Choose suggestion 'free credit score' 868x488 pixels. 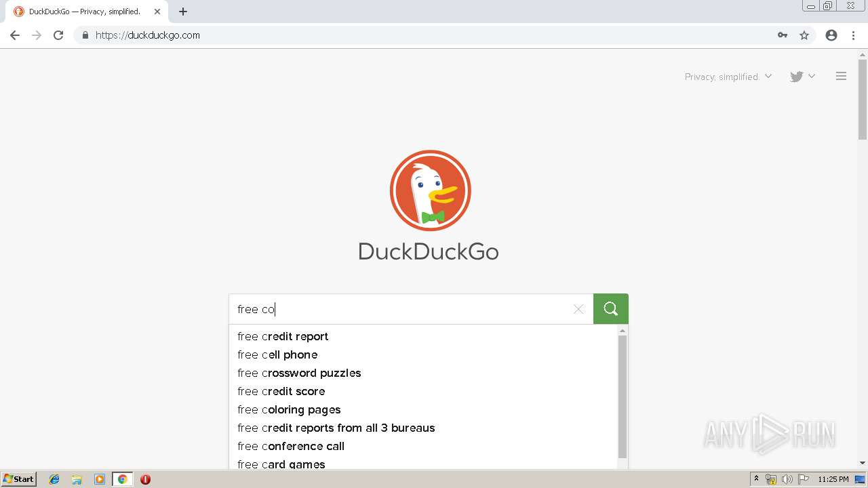coord(423,392)
